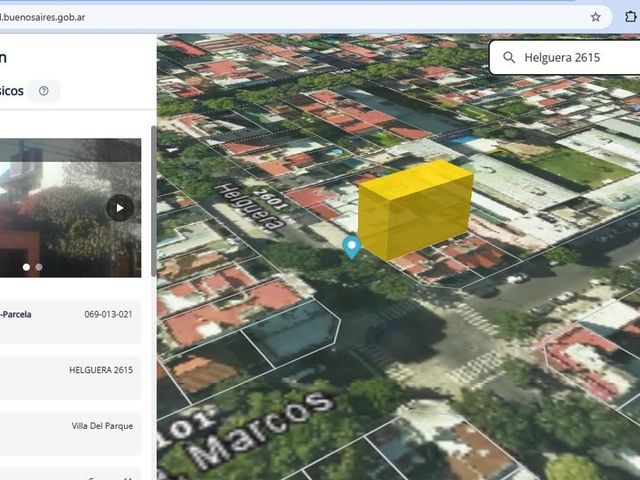Click the vertical scrollbar of side panel
The height and width of the screenshot is (480, 640).
coord(153,201)
